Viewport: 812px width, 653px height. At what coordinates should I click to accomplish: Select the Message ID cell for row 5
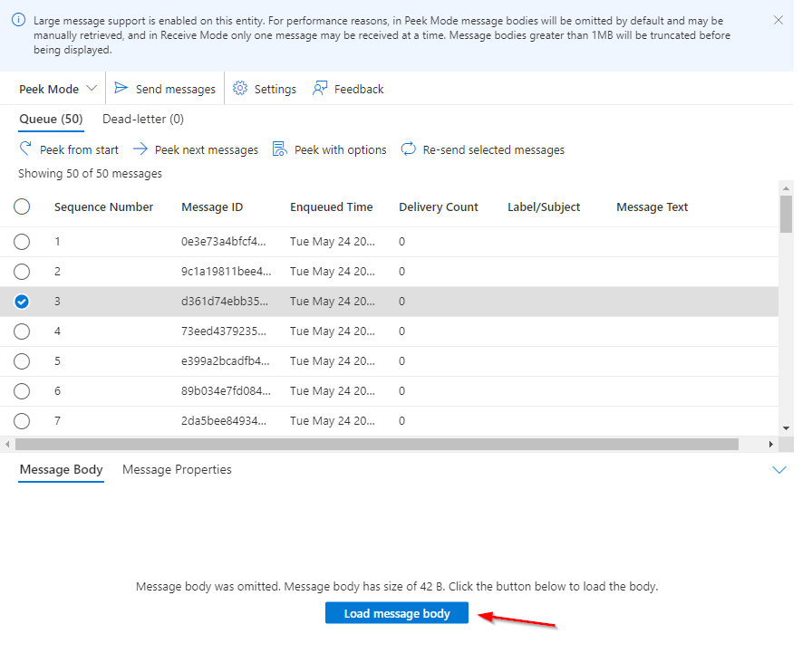click(x=225, y=360)
